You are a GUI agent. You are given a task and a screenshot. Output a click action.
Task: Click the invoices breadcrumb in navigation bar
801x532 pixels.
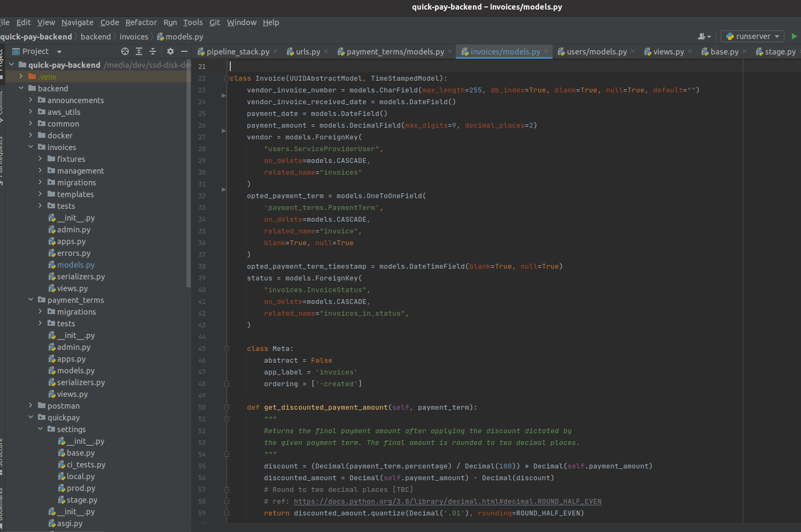134,37
